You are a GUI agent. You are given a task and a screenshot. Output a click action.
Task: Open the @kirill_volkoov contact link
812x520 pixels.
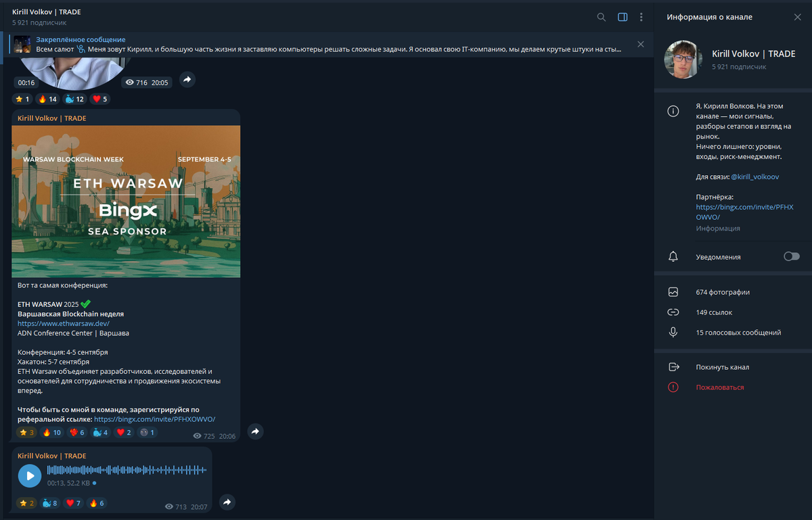click(755, 176)
